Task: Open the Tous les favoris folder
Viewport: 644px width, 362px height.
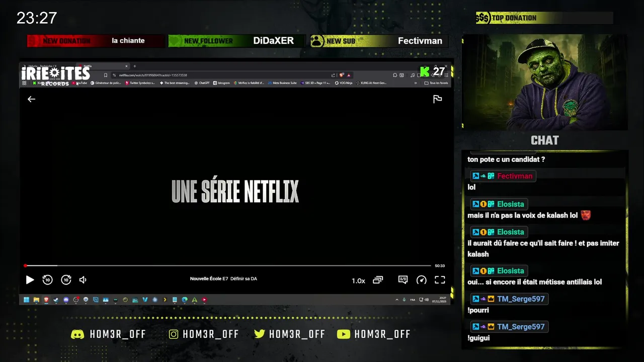Action: 436,83
